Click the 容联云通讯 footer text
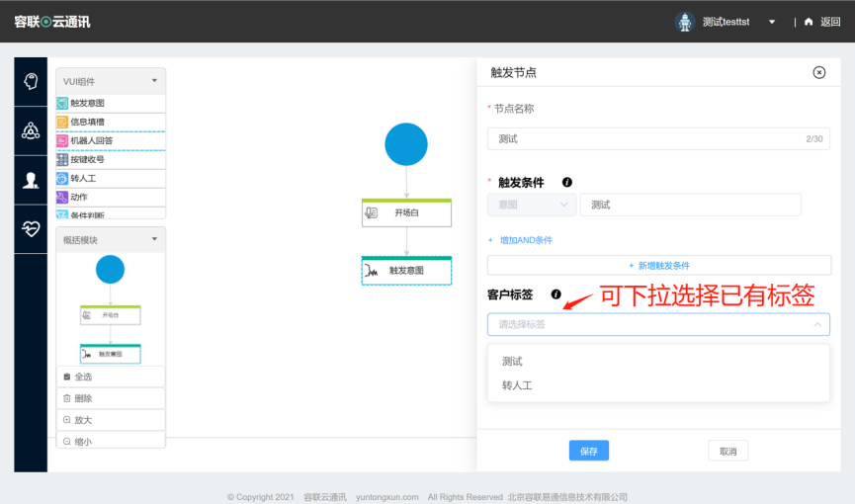Viewport: 855px width, 504px height. (325, 497)
